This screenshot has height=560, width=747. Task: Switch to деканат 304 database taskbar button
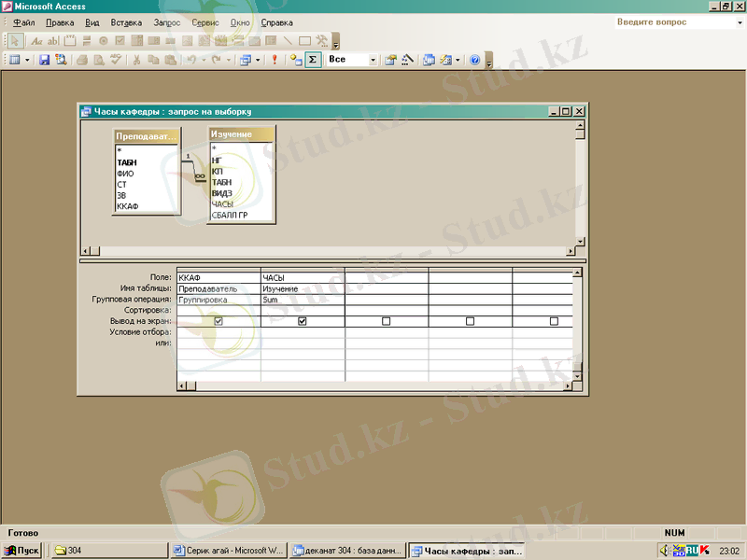tap(346, 551)
